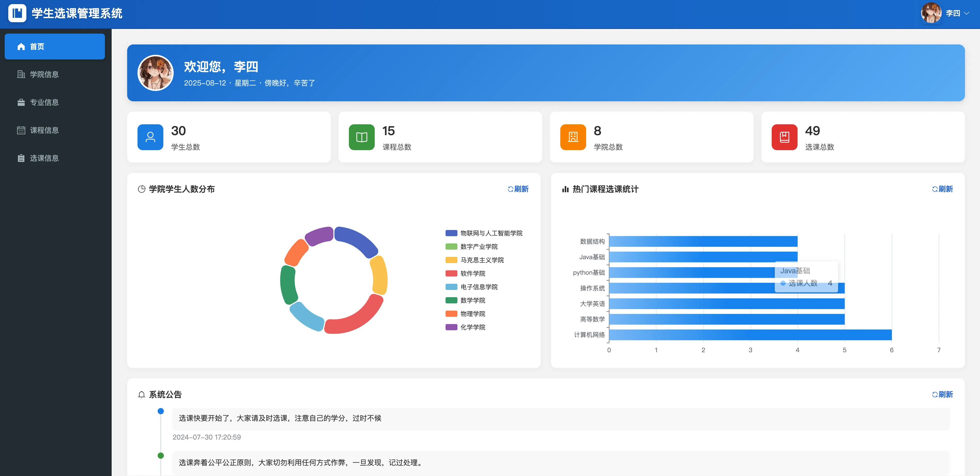Click the blue student total icon
The image size is (980, 476).
150,137
